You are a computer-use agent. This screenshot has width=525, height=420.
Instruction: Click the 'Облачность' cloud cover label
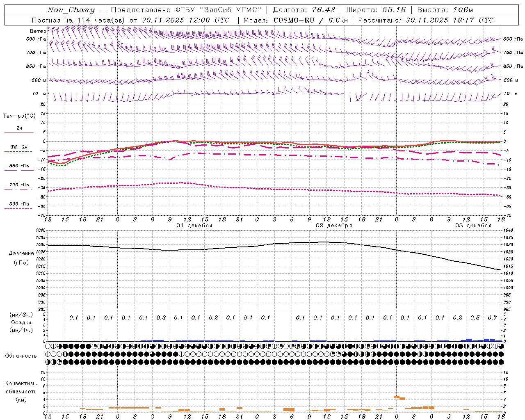tap(21, 356)
